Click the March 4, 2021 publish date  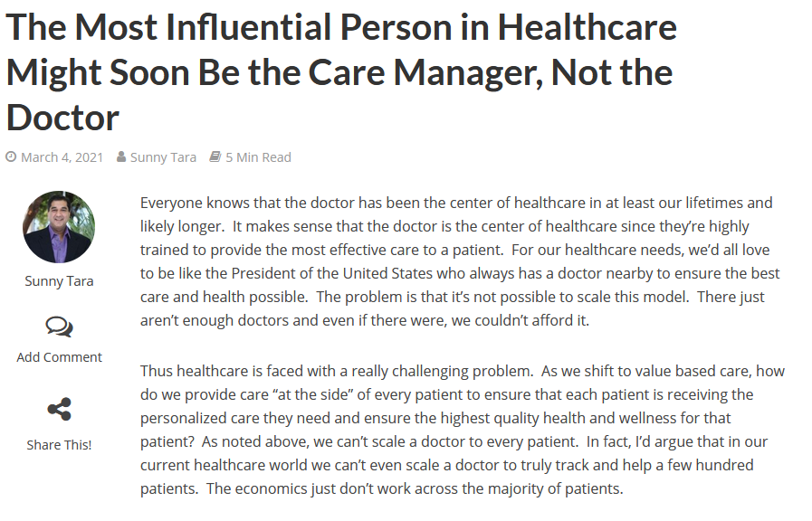62,157
